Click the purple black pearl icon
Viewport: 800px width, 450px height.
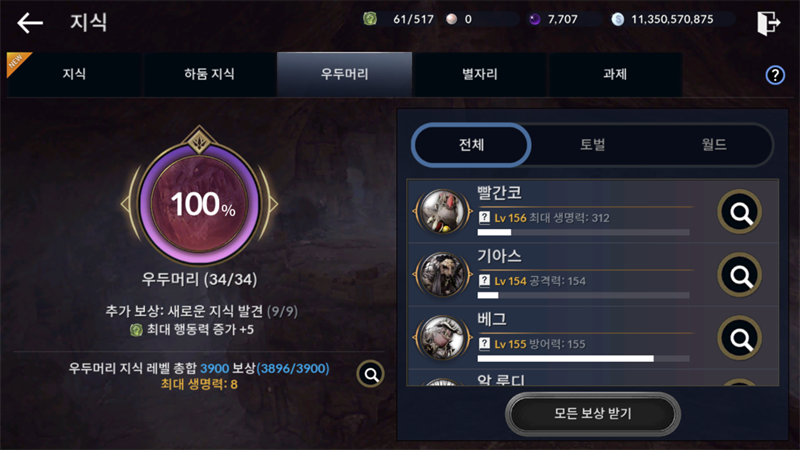pyautogui.click(x=534, y=19)
